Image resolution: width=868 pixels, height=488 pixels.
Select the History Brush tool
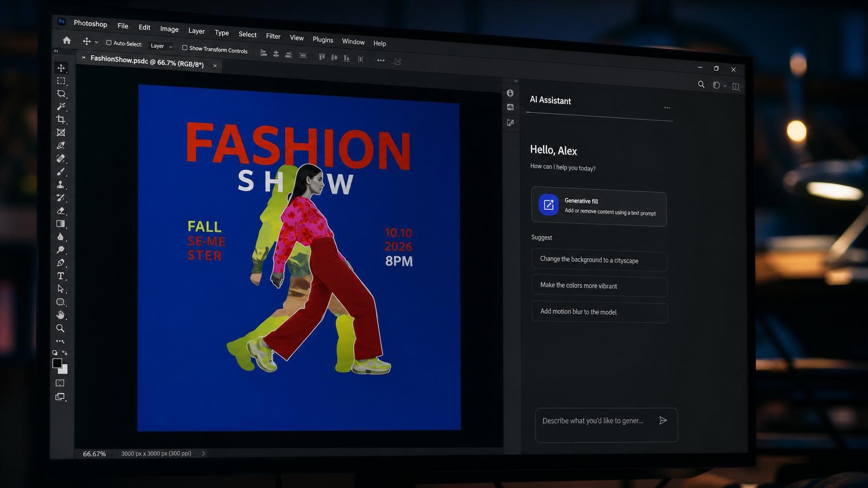[61, 198]
